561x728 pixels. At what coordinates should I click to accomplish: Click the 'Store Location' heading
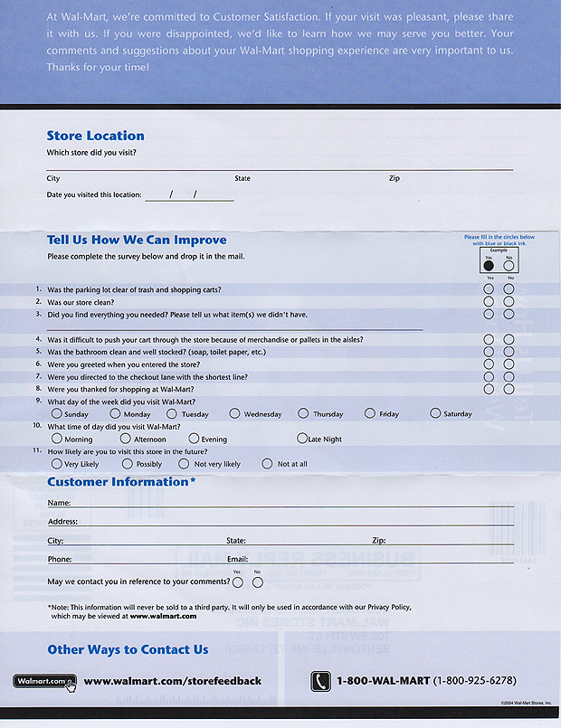pos(95,136)
